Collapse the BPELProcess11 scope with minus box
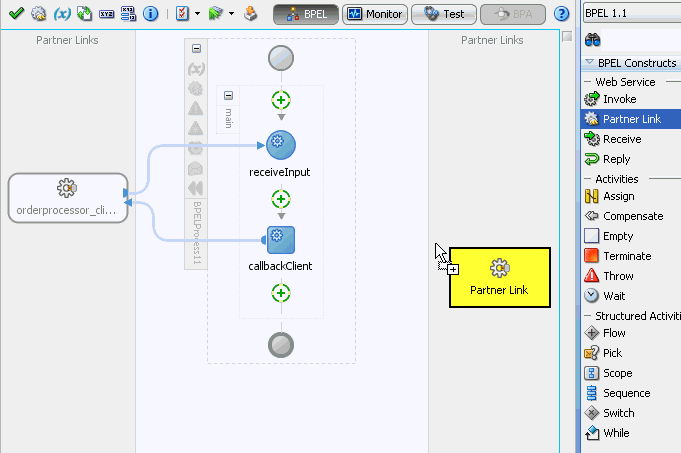681x453 pixels. tap(196, 49)
